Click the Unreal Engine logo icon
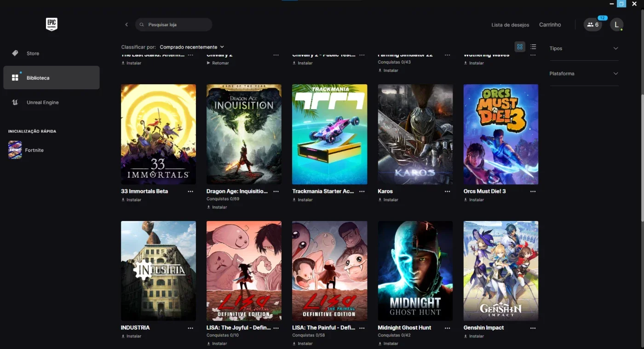The height and width of the screenshot is (349, 644). (15, 102)
